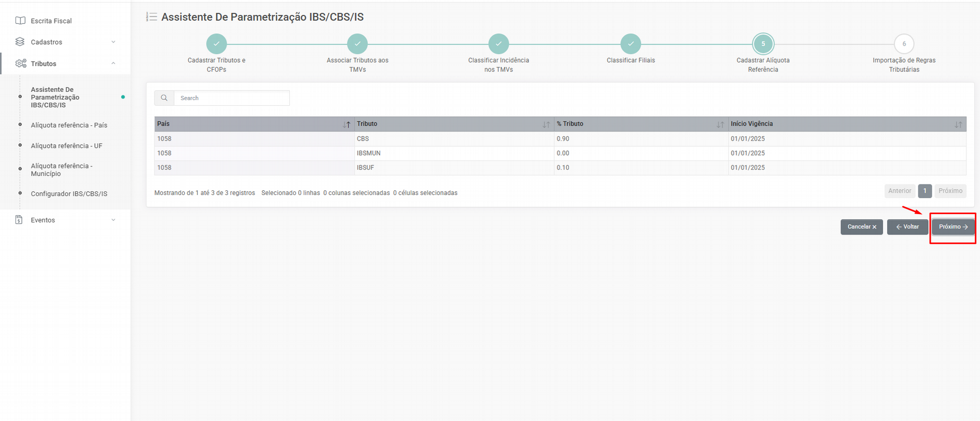Go to step 1 Cadastrar Tributos checkmark
The width and height of the screenshot is (980, 421).
point(217,44)
